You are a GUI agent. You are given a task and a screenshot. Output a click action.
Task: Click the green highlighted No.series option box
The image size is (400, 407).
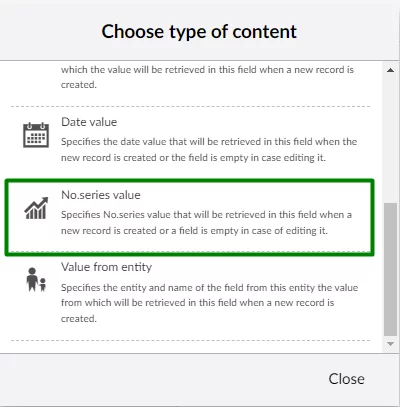(x=189, y=218)
